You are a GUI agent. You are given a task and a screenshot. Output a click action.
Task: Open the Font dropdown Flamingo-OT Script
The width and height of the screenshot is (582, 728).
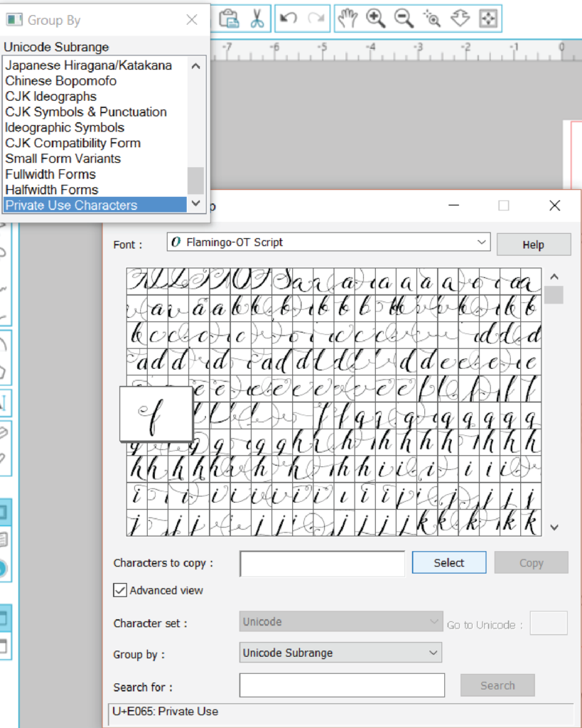328,242
